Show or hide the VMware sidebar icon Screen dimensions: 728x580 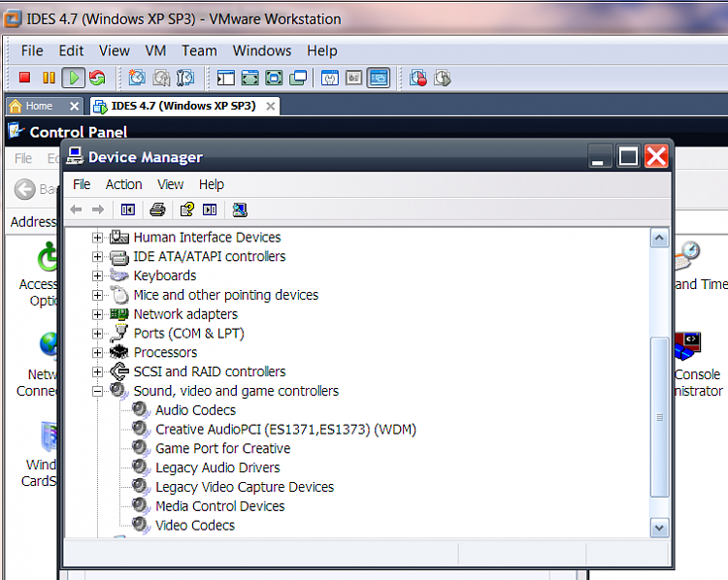coord(225,78)
